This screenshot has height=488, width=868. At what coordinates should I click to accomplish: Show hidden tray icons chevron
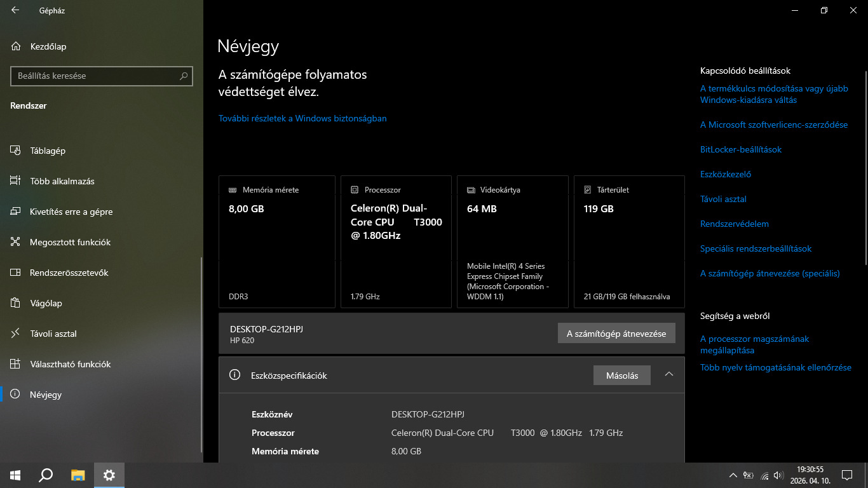(x=733, y=475)
